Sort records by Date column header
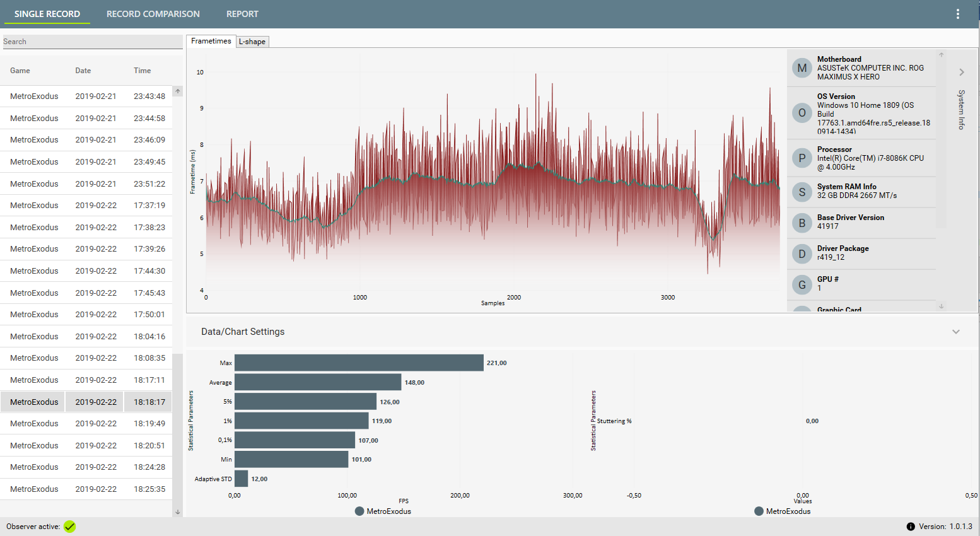This screenshot has height=536, width=980. click(83, 71)
